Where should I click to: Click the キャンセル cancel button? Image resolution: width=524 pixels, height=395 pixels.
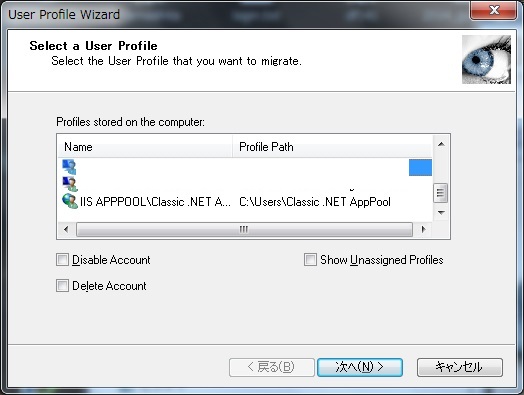pyautogui.click(x=460, y=367)
